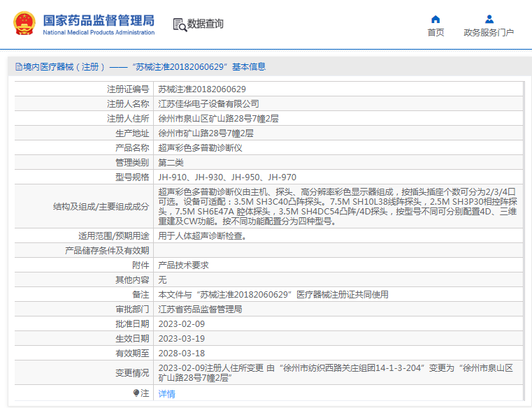The height and width of the screenshot is (408, 532).
Task: Click the 产品储存条件及有效期 label
Action: tap(107, 251)
